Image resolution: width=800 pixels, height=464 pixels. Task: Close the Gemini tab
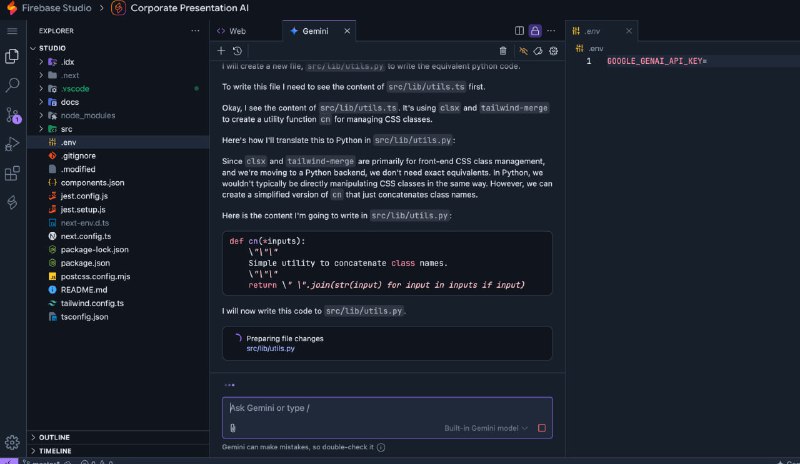(347, 31)
